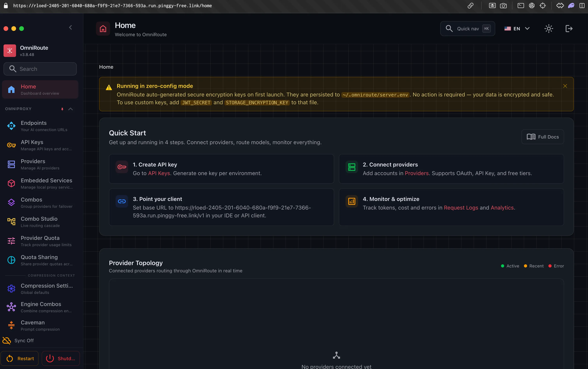Click the Engine Combos hub icon
Viewport: 588px width, 369px height.
[x=11, y=307]
